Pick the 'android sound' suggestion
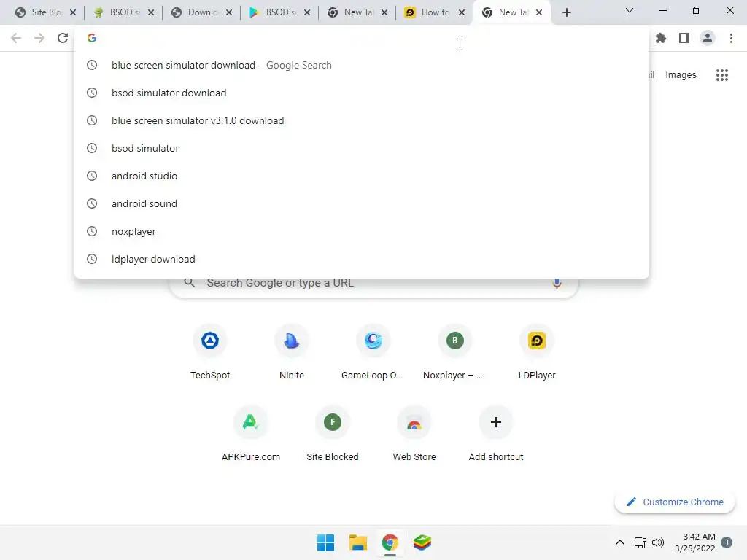Viewport: 747px width, 560px height. 362,203
